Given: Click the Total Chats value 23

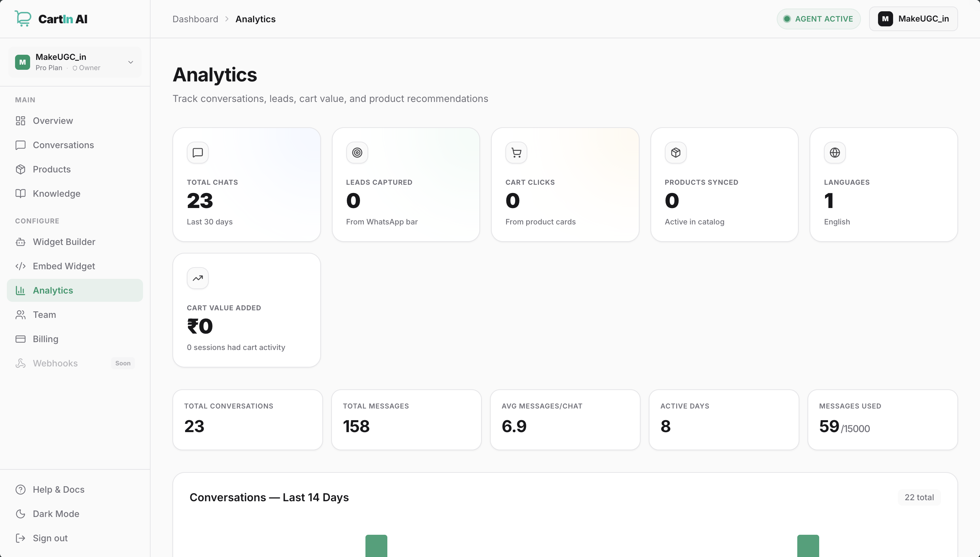Looking at the screenshot, I should click(x=200, y=201).
